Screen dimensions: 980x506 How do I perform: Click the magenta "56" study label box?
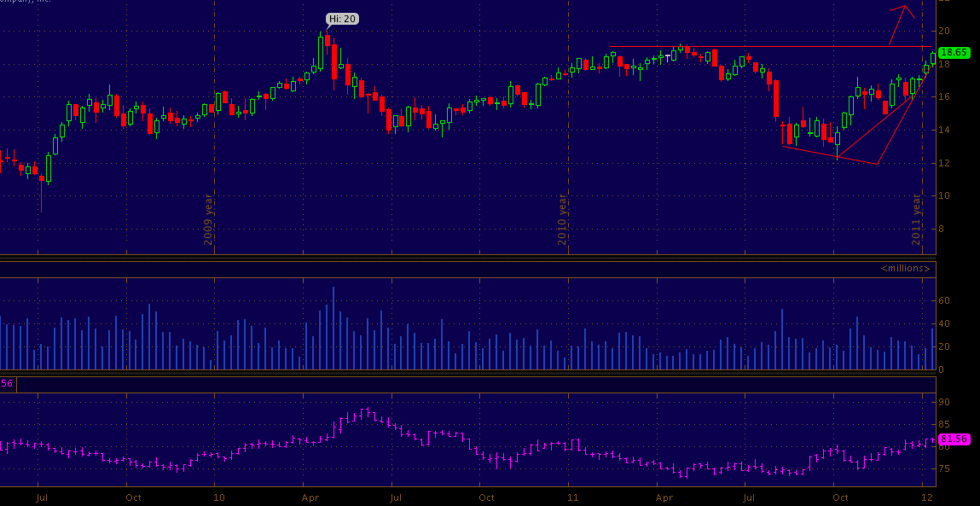pyautogui.click(x=8, y=384)
